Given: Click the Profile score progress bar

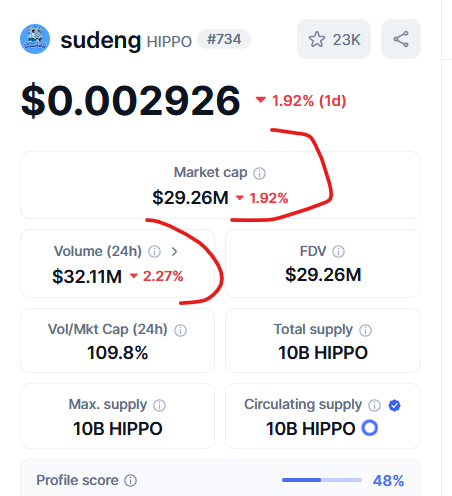Looking at the screenshot, I should [322, 480].
